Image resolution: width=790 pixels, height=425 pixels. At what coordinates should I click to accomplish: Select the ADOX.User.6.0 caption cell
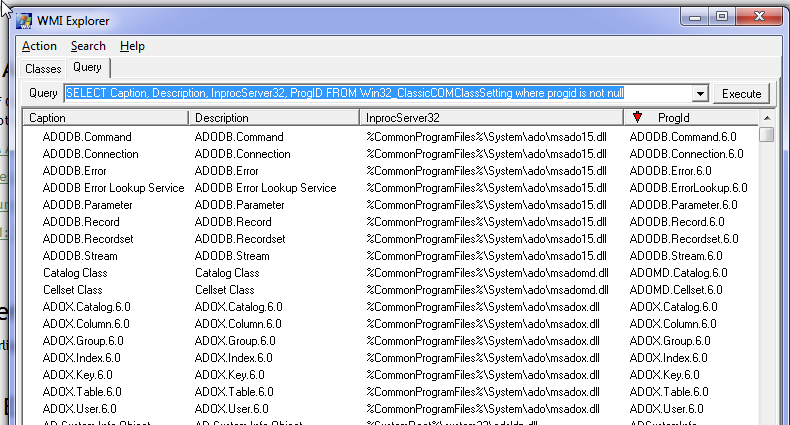coord(80,409)
